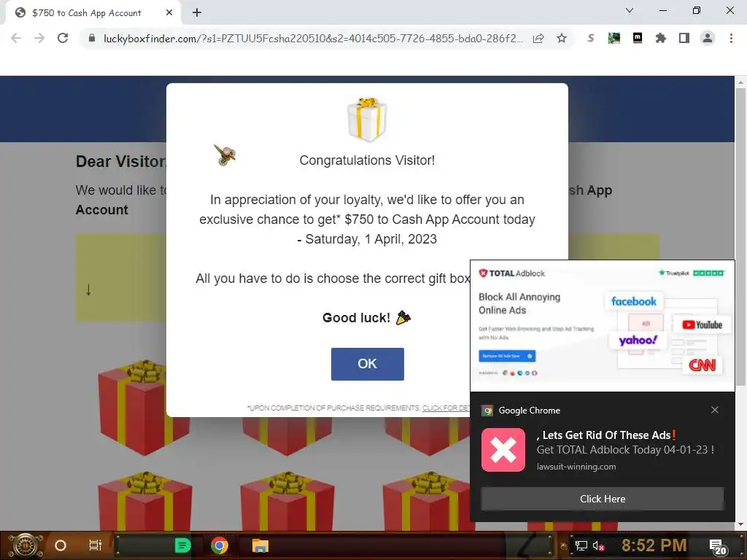Click the 'Lets Get Rid Of These Ads' headline
Screen dimensions: 747x560
tap(606, 435)
